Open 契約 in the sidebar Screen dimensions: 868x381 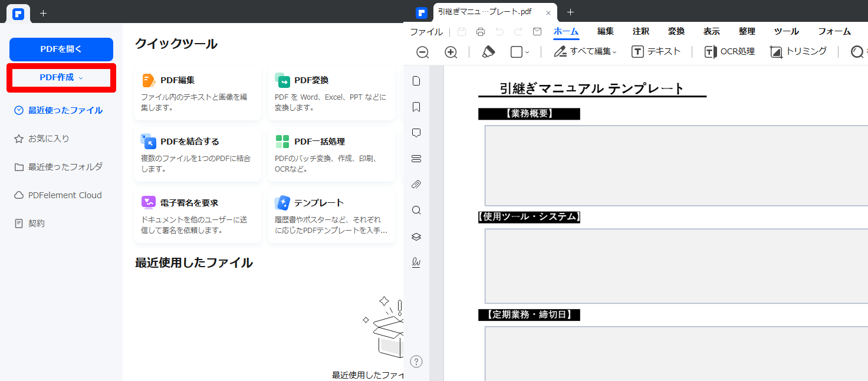(29, 224)
